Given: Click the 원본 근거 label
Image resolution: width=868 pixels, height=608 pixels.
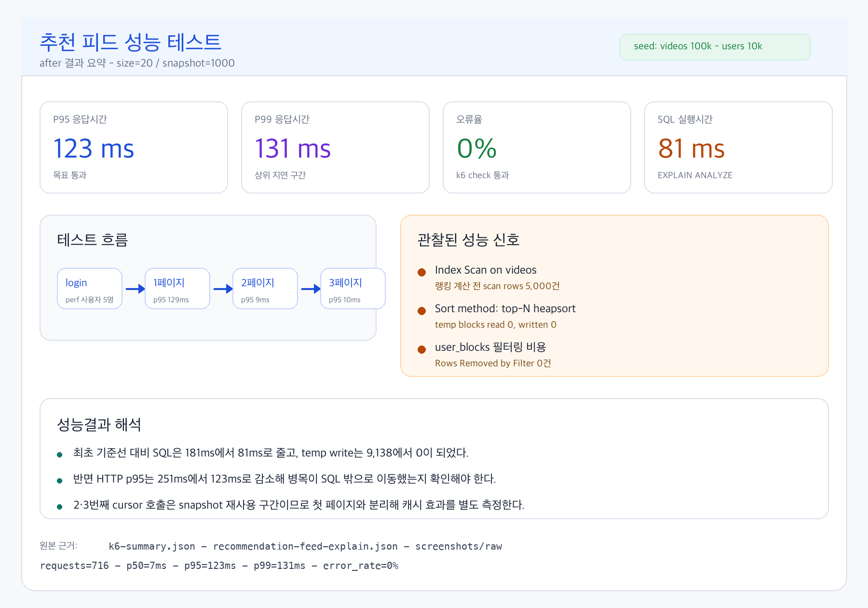Looking at the screenshot, I should [58, 546].
